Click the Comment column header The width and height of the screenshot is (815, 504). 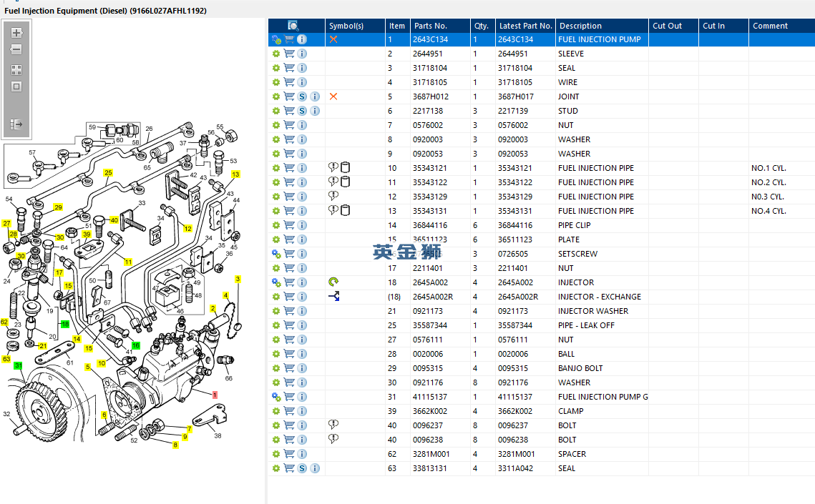pos(770,26)
